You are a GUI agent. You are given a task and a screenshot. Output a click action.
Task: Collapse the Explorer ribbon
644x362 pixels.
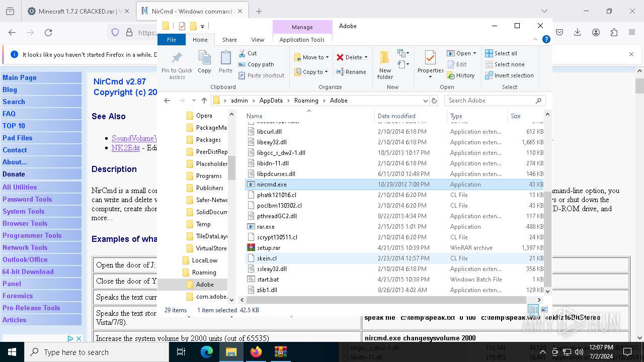(x=535, y=39)
